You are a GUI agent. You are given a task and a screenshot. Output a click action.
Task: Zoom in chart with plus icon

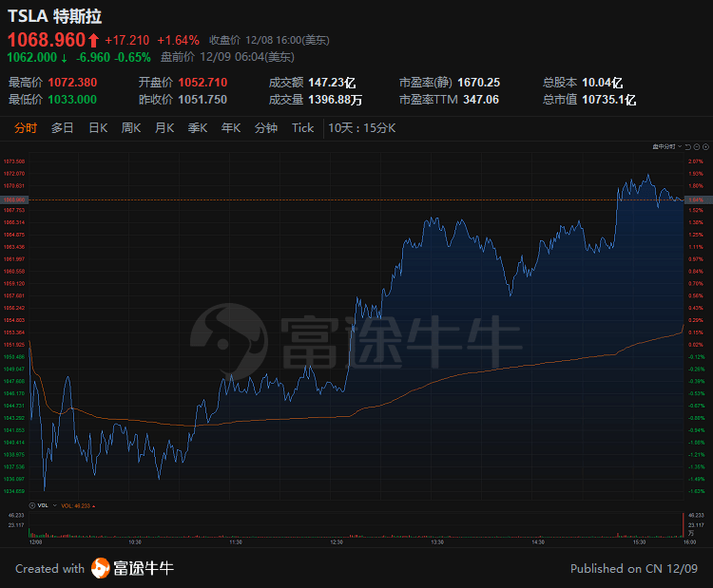[x=704, y=147]
